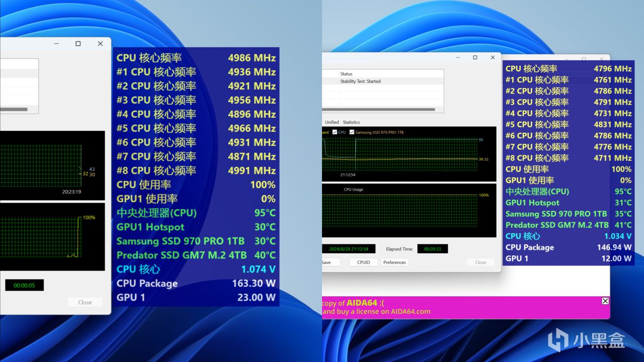The height and width of the screenshot is (362, 644).
Task: Click the Close button beside the 00:00:05 timer
Action: click(85, 302)
